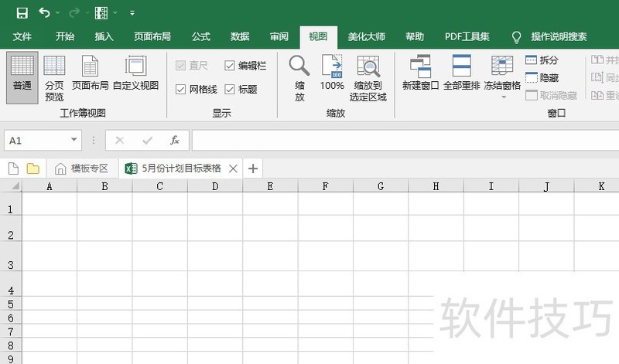Switch to the 插入 ribbon tab

[x=104, y=36]
